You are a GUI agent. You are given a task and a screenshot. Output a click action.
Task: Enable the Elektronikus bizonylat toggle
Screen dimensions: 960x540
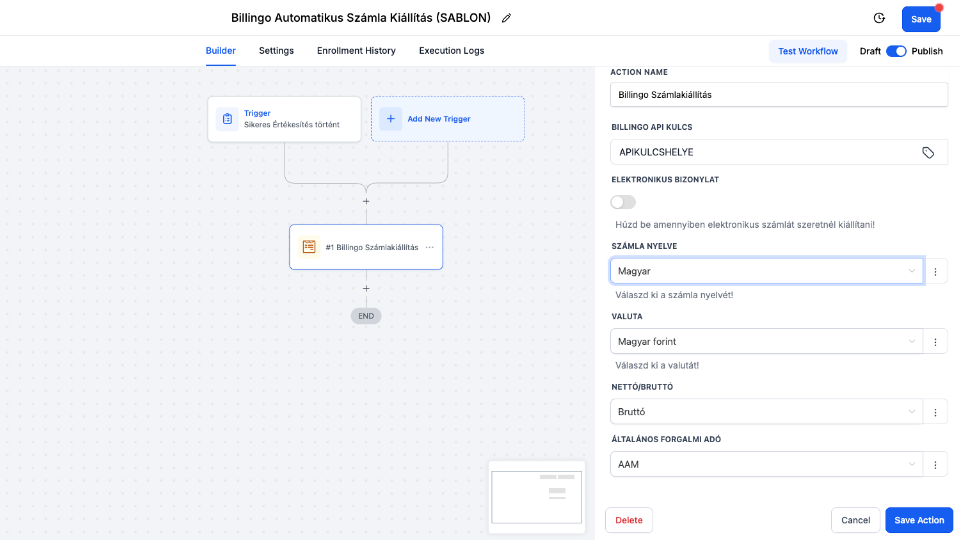(623, 202)
